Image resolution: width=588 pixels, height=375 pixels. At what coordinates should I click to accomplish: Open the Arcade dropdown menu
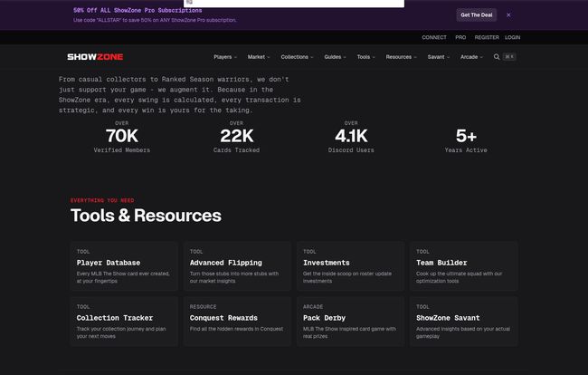tap(471, 57)
